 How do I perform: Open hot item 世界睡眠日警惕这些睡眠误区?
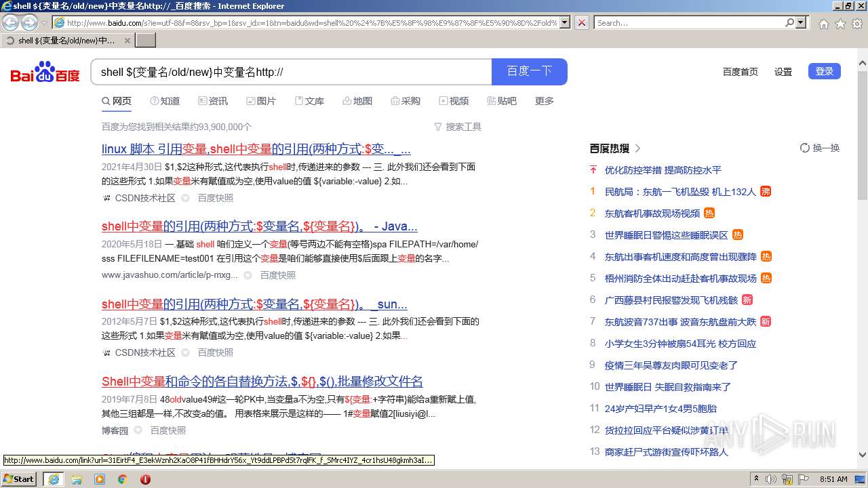pos(667,235)
